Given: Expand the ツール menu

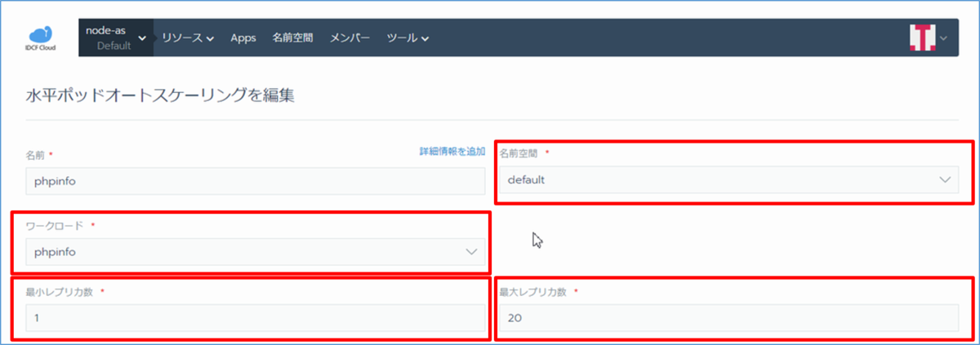Looking at the screenshot, I should point(408,38).
